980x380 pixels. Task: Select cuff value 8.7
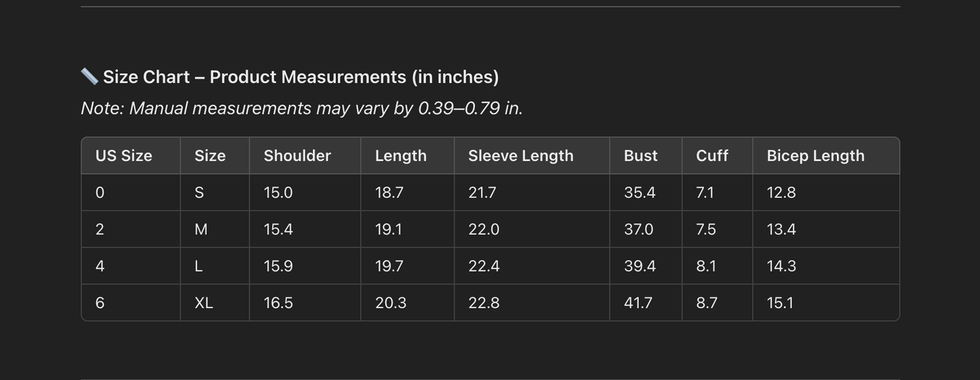click(707, 303)
